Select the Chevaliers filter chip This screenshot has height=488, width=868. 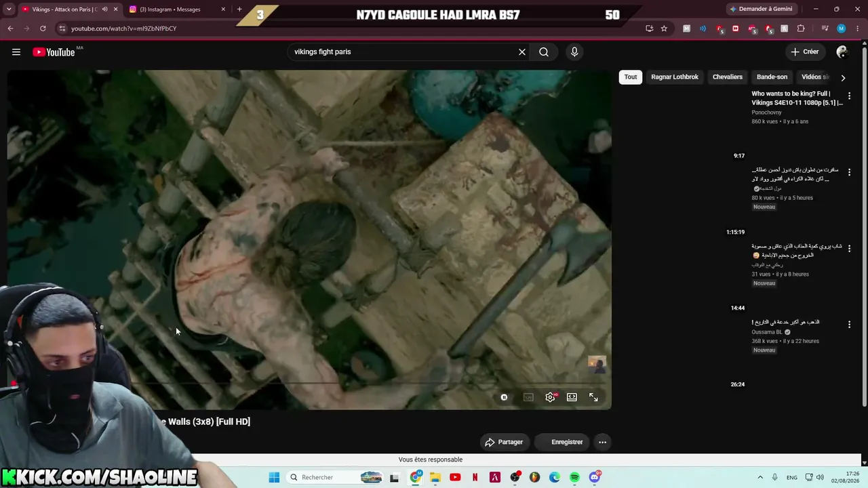coord(728,77)
